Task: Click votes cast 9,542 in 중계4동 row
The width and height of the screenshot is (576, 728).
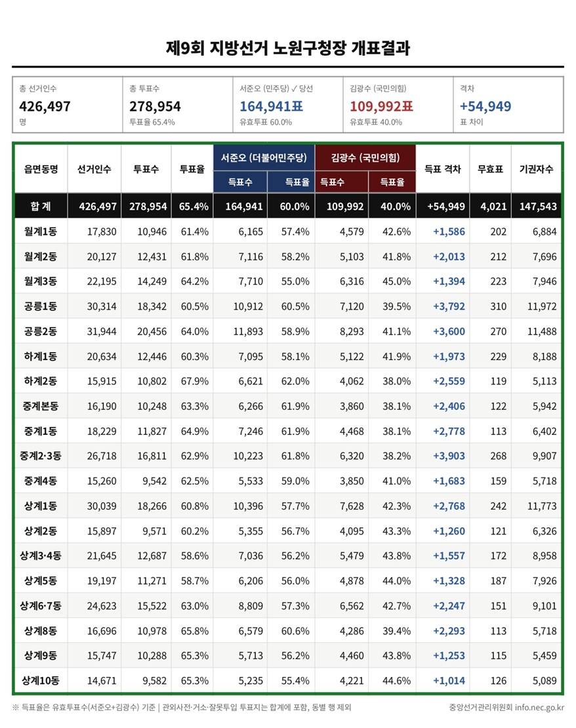Action: 155,481
